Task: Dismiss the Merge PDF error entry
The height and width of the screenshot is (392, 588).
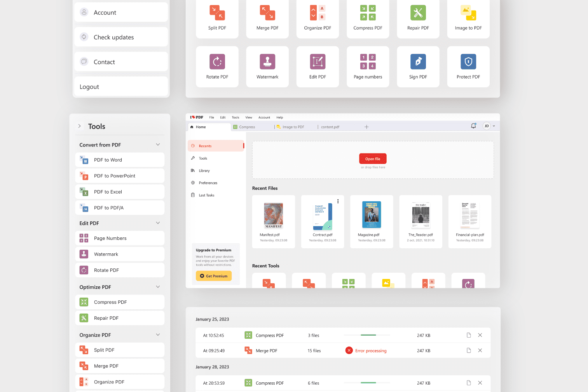Action: pyautogui.click(x=480, y=350)
